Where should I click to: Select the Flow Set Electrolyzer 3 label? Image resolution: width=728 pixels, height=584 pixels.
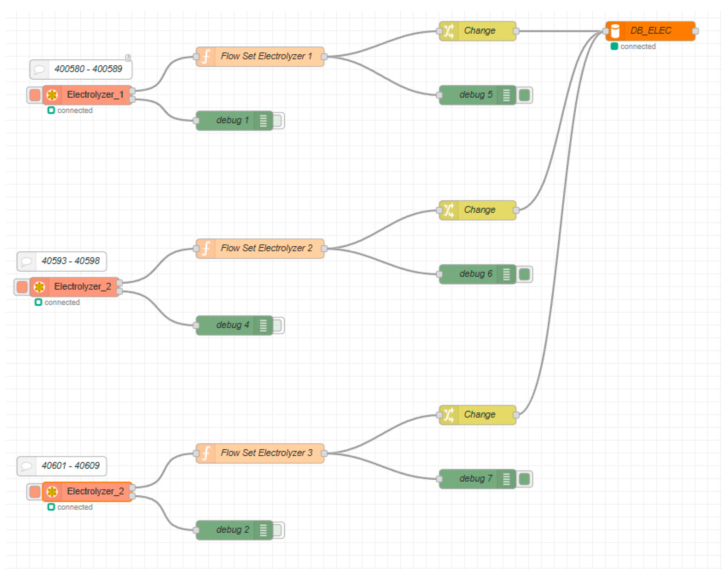point(266,453)
